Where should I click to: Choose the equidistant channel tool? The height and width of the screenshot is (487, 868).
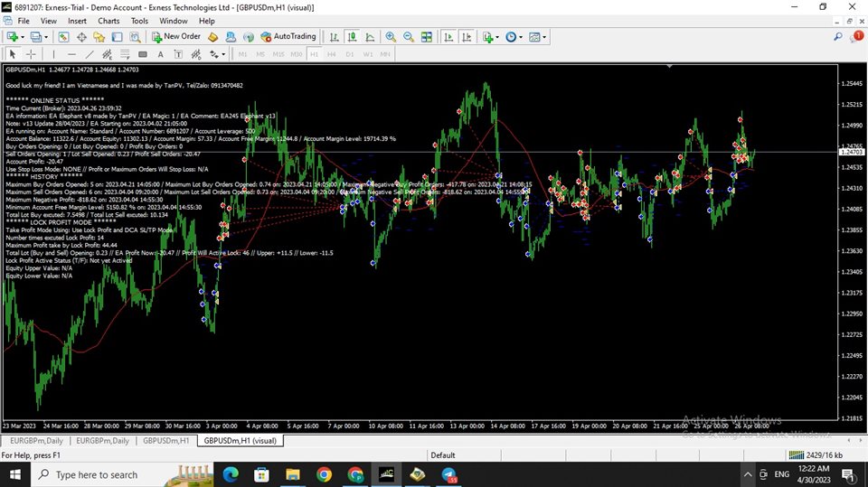pyautogui.click(x=107, y=54)
